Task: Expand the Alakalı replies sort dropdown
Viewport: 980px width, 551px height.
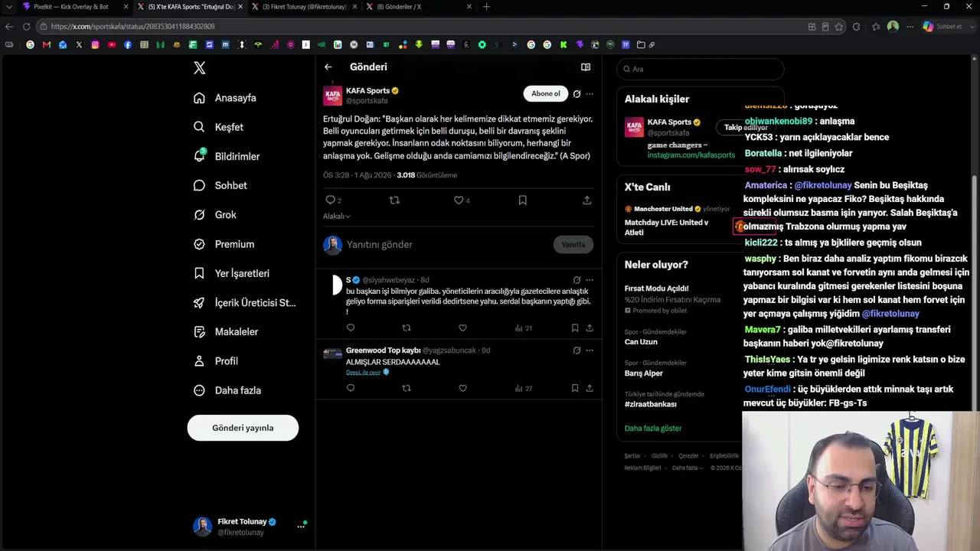Action: click(x=337, y=217)
